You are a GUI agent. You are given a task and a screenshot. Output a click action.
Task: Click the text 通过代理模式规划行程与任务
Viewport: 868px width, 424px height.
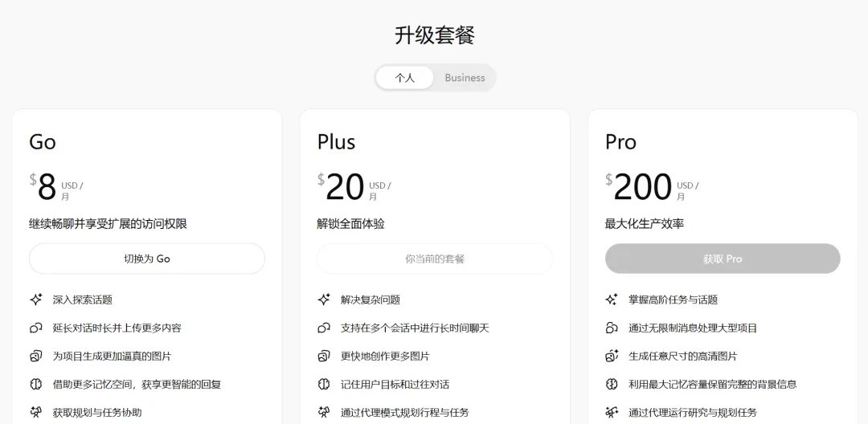point(404,413)
